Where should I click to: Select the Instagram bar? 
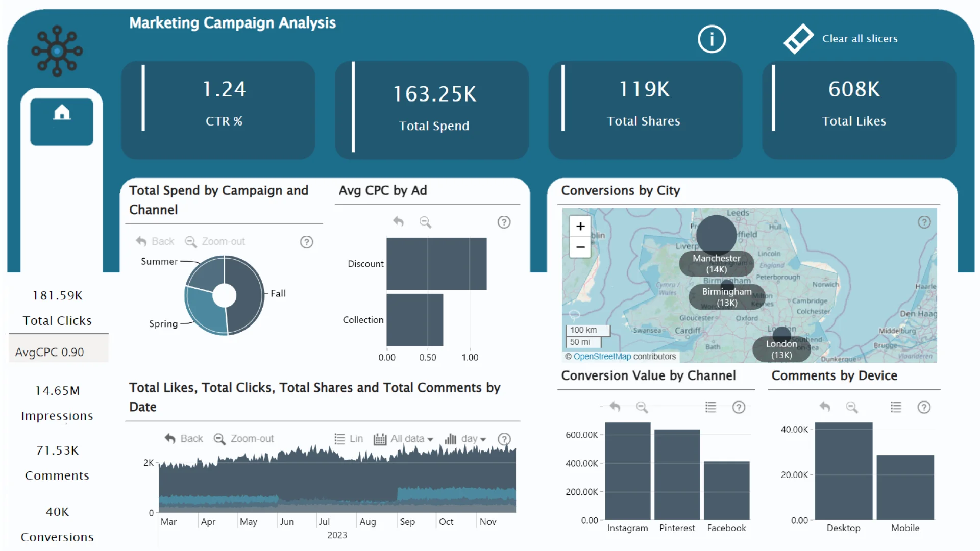click(627, 471)
